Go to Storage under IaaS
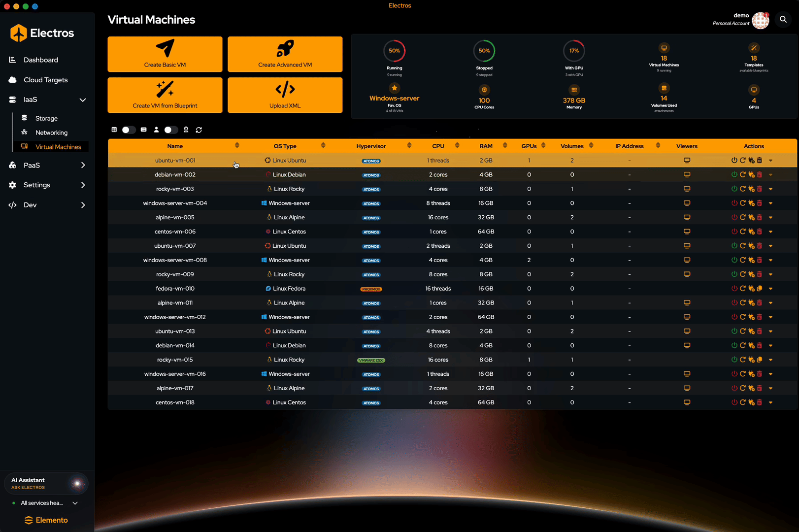 point(46,119)
